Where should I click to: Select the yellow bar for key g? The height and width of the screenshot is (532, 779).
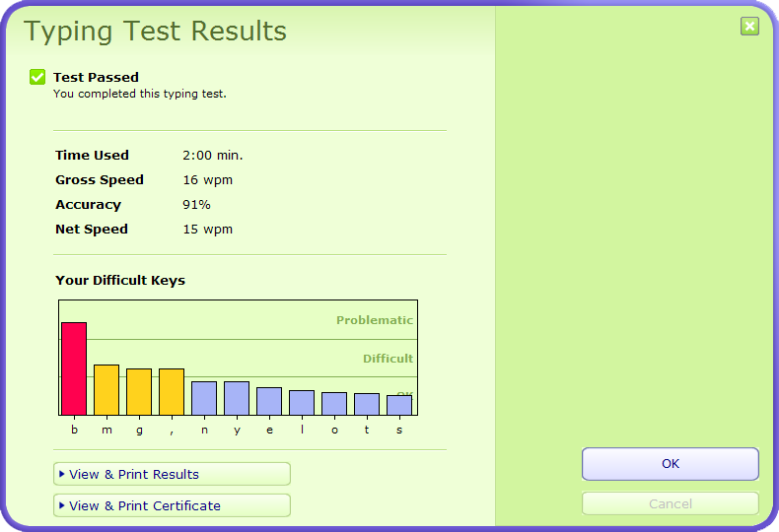pyautogui.click(x=139, y=392)
